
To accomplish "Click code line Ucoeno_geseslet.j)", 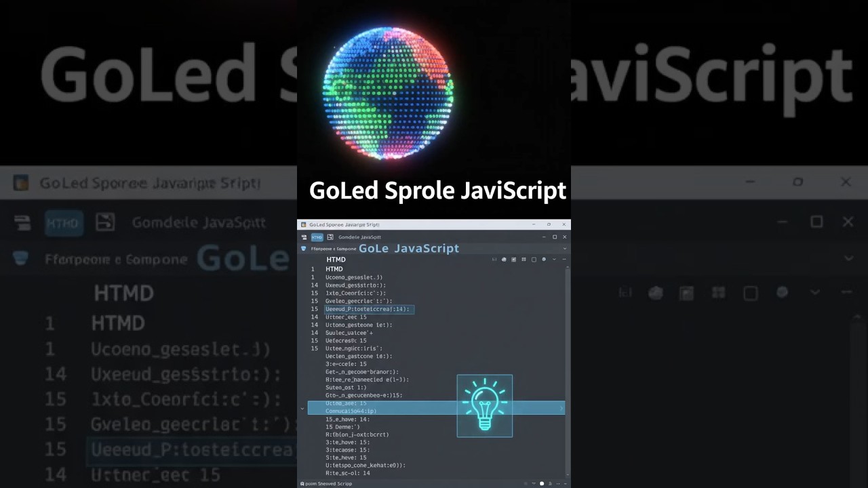I will click(354, 277).
